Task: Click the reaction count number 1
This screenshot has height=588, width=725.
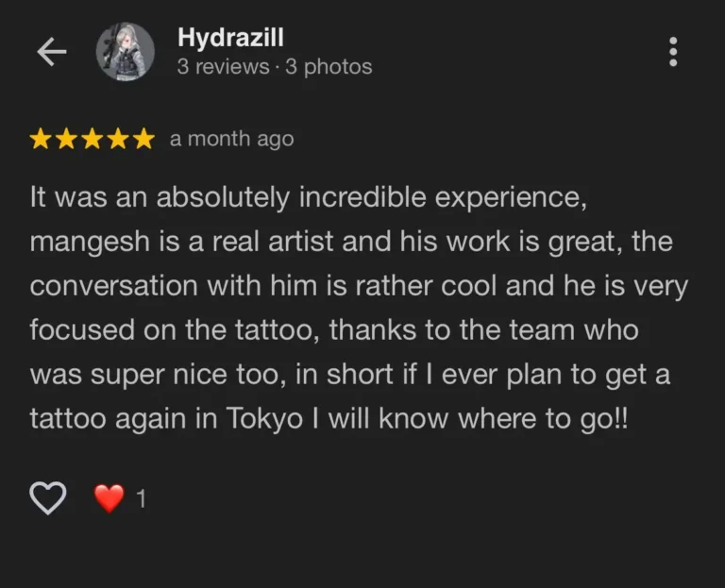Action: [142, 498]
